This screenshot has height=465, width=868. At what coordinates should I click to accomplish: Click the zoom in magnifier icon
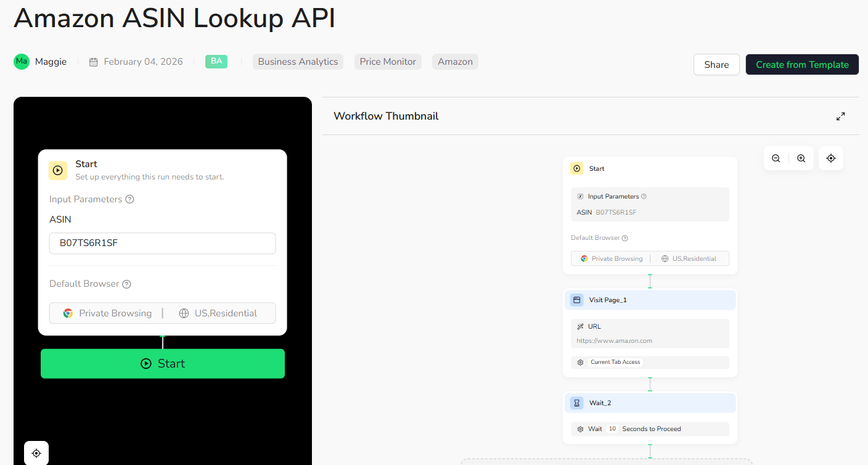click(801, 158)
